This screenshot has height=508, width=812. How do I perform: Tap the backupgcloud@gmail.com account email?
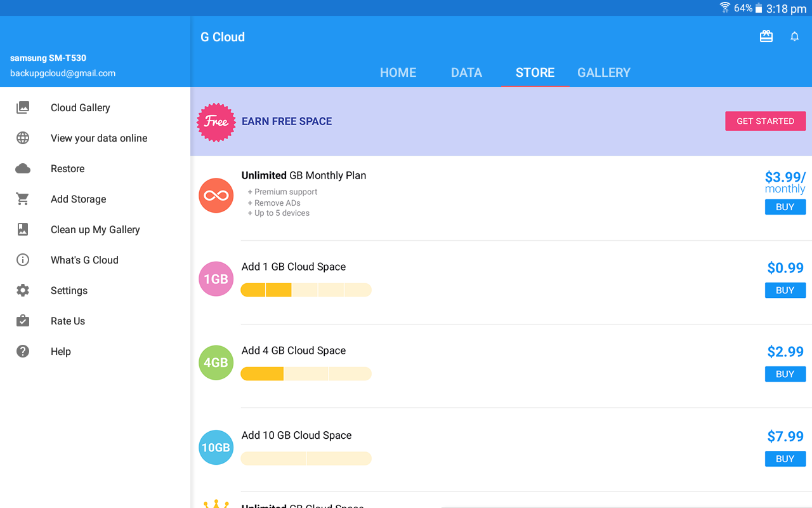tap(63, 73)
